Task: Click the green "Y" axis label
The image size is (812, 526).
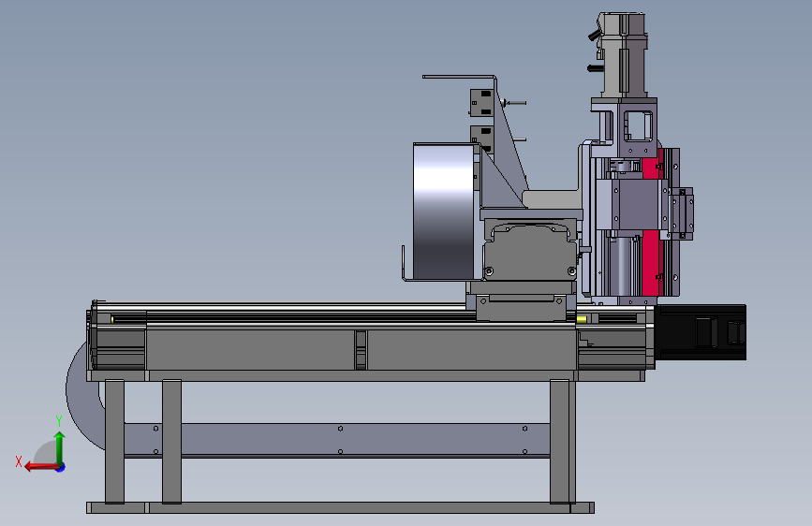Action: (59, 421)
